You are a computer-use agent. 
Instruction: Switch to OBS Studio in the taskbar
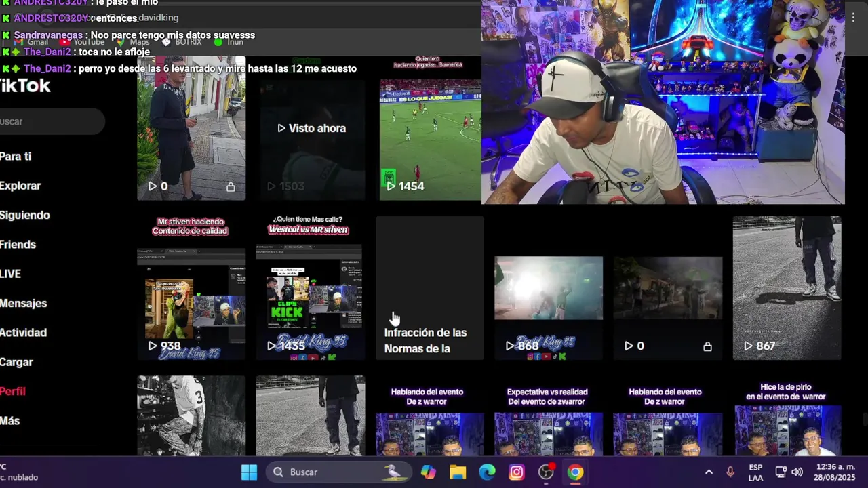tap(546, 472)
